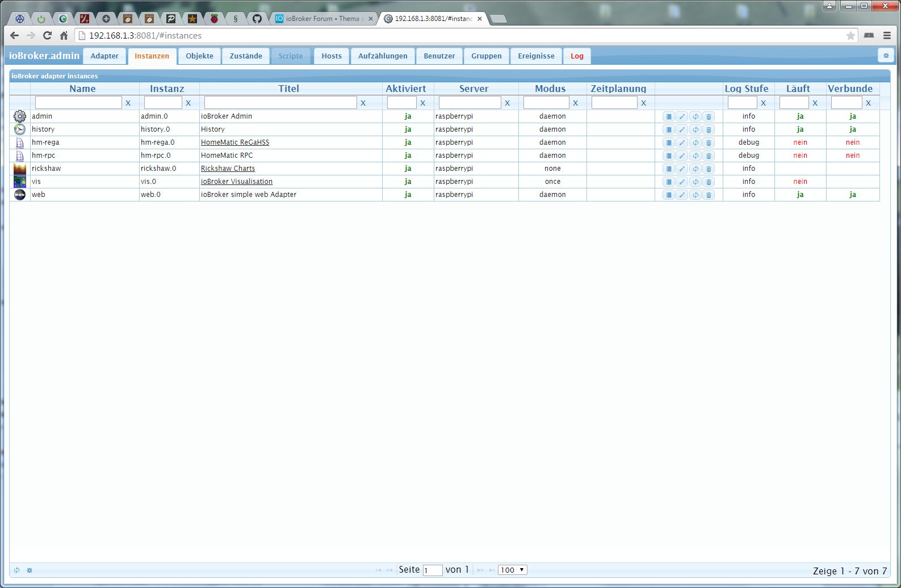Open config for rickshaw instance
This screenshot has width=901, height=588.
click(668, 169)
